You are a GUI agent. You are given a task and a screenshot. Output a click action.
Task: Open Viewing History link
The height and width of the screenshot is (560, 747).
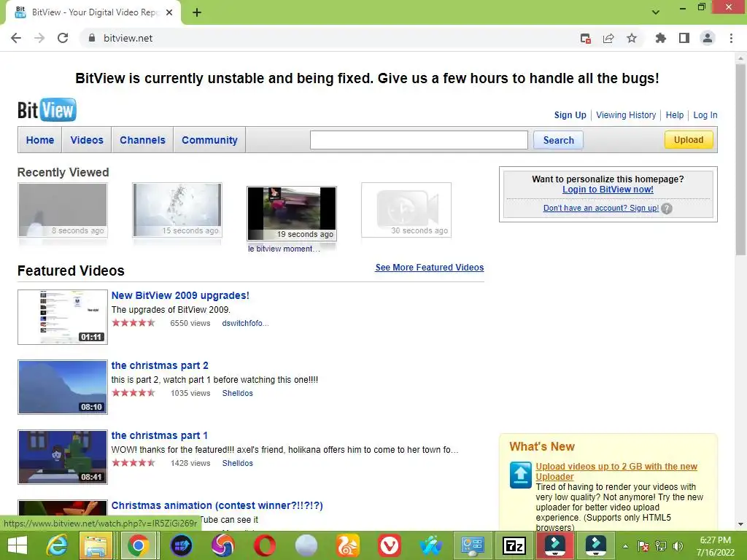(626, 115)
